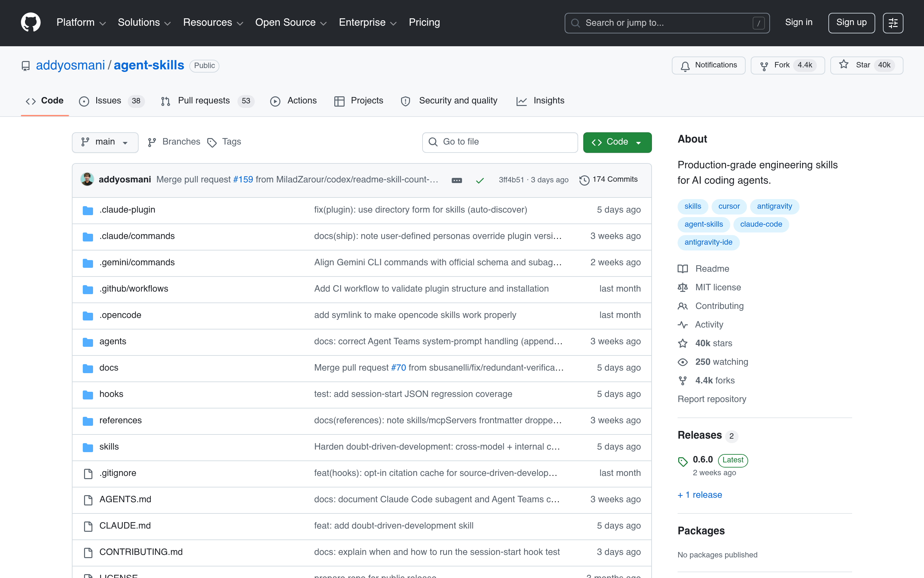Viewport: 924px width, 578px height.
Task: Click the MIT license scale icon
Action: [x=683, y=287]
